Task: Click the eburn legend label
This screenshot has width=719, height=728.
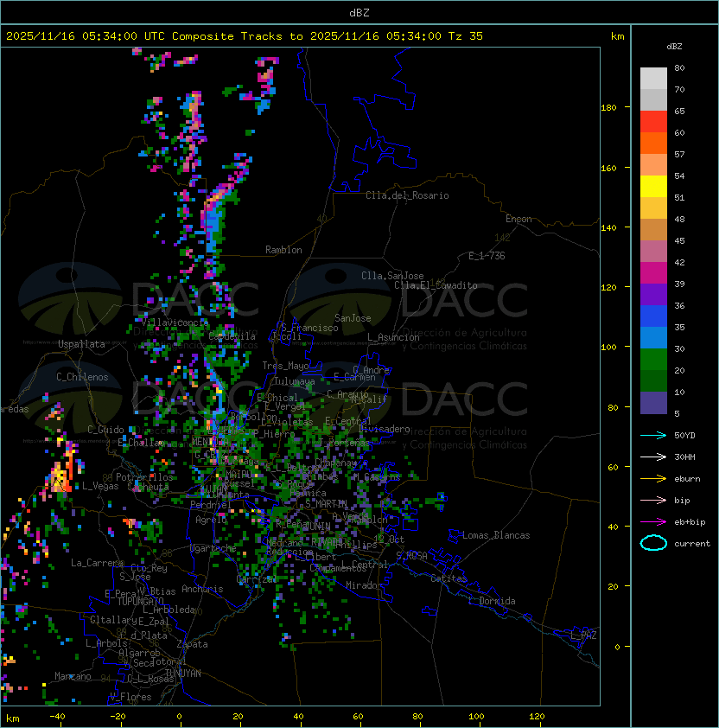Action: [x=687, y=479]
